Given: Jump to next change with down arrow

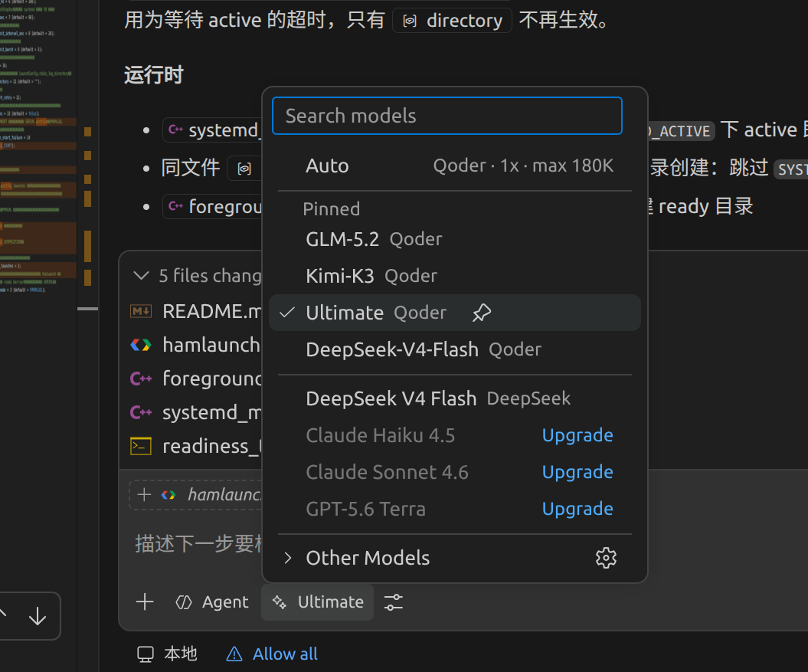Looking at the screenshot, I should coord(38,616).
